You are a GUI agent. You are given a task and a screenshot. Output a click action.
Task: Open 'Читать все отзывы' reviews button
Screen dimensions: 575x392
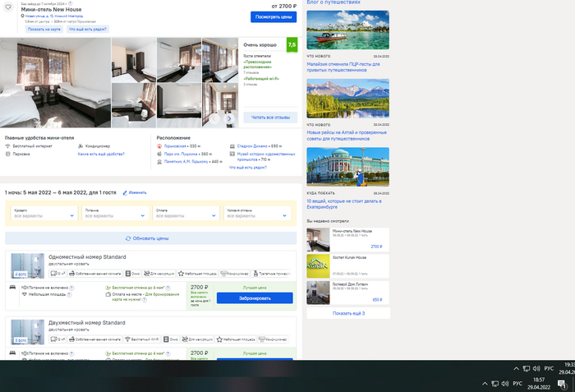pos(270,118)
